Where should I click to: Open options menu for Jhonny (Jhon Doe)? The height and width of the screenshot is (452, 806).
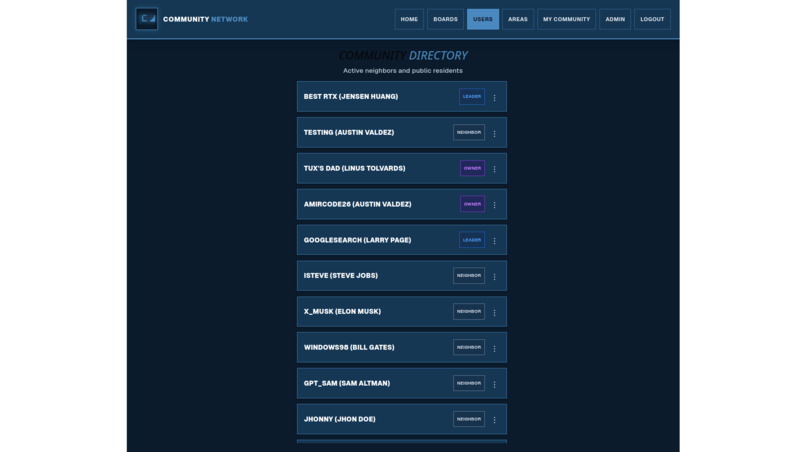click(494, 420)
